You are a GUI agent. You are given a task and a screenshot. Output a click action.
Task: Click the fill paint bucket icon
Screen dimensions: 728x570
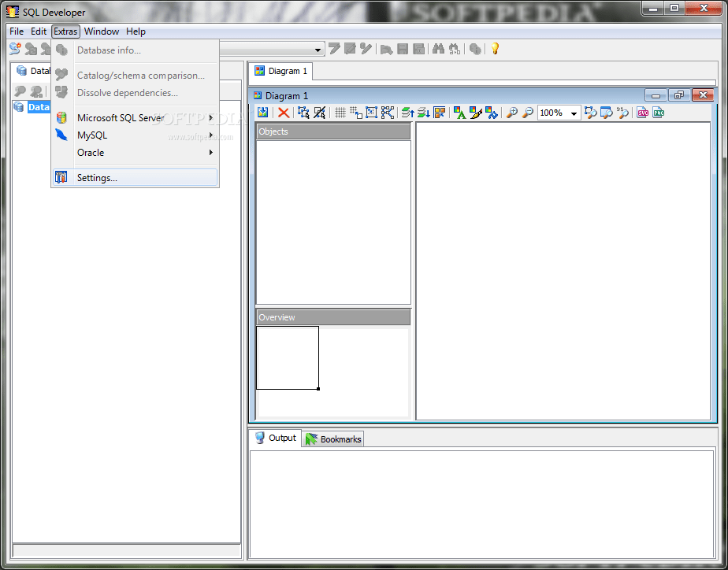click(x=491, y=113)
